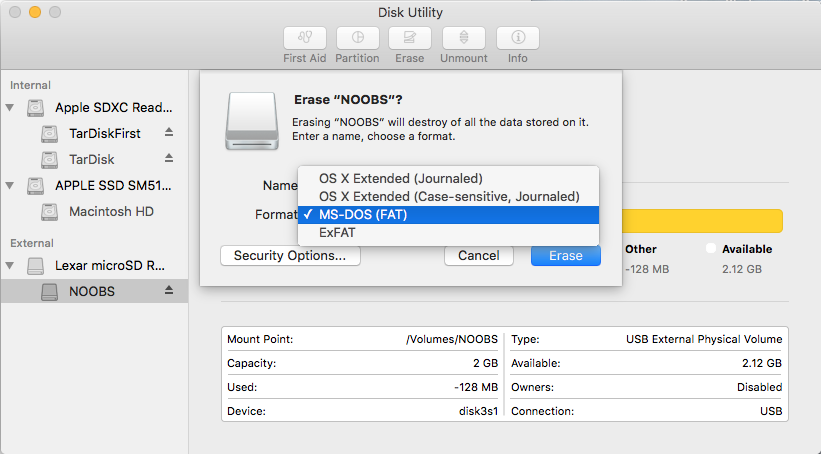Click the yellow disk usage bar

702,221
